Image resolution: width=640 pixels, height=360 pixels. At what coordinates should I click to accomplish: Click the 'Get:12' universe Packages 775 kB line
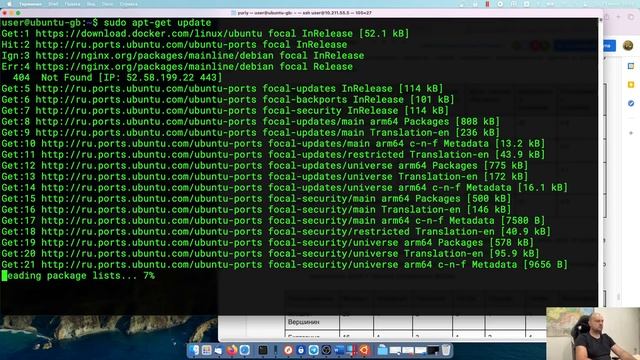coord(264,166)
